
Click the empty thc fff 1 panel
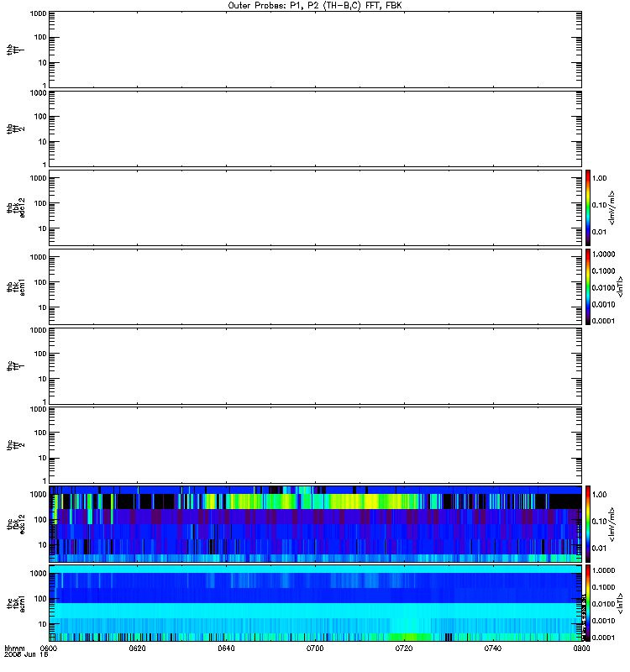pos(315,366)
